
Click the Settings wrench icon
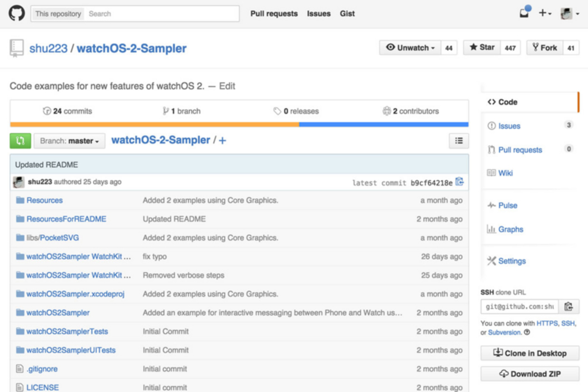point(492,261)
